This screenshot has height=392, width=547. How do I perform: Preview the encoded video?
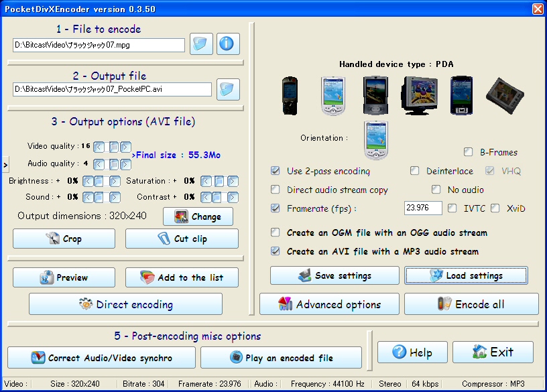[x=64, y=277]
